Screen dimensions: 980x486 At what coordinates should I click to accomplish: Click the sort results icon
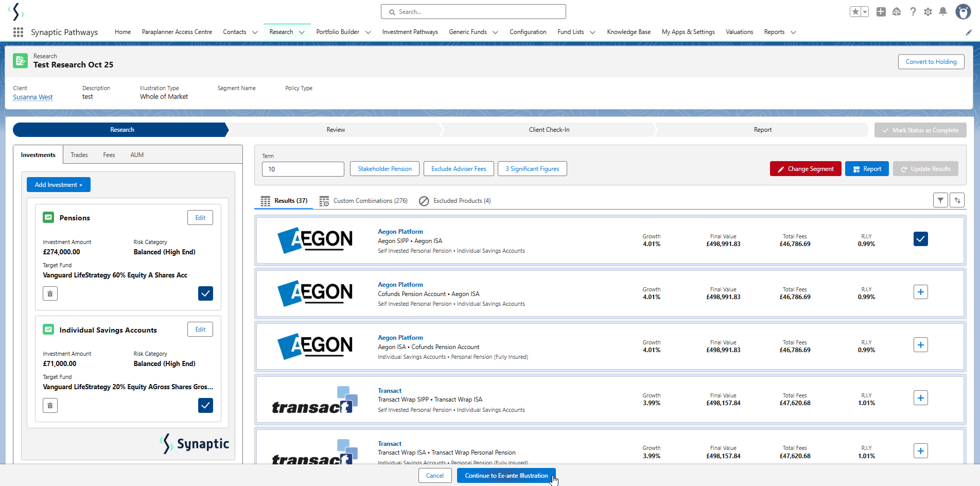click(x=957, y=200)
